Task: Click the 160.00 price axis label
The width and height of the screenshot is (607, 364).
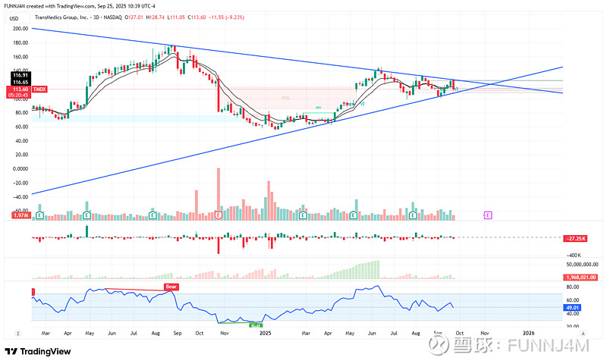Action: (20, 57)
